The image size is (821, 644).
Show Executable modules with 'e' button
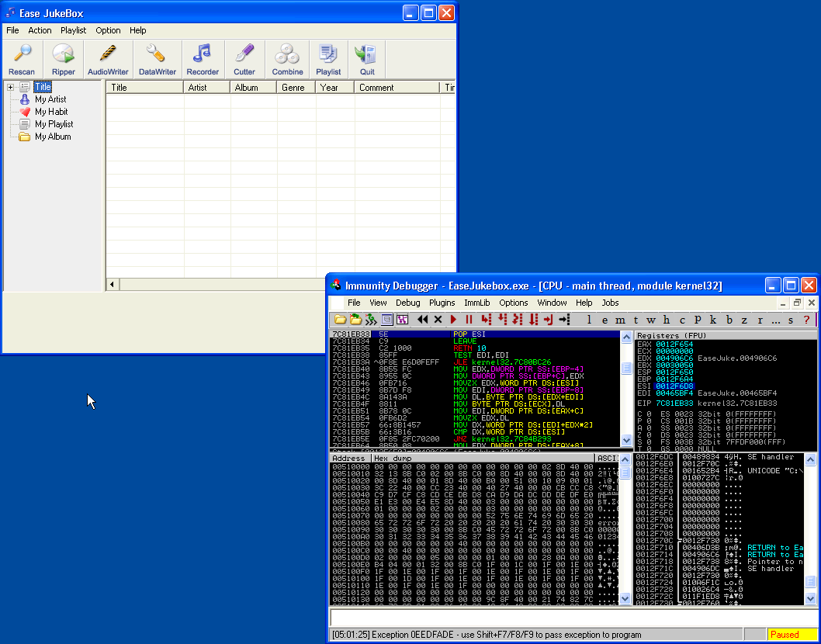(604, 320)
